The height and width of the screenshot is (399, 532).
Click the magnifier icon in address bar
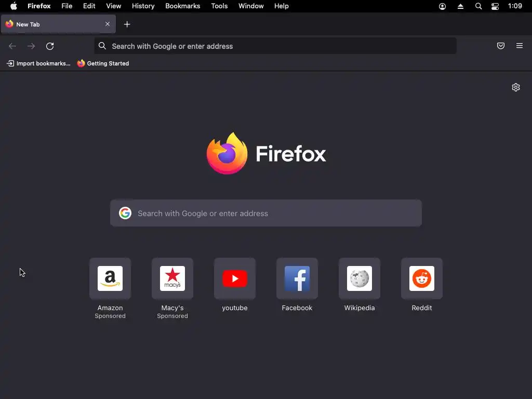click(102, 46)
